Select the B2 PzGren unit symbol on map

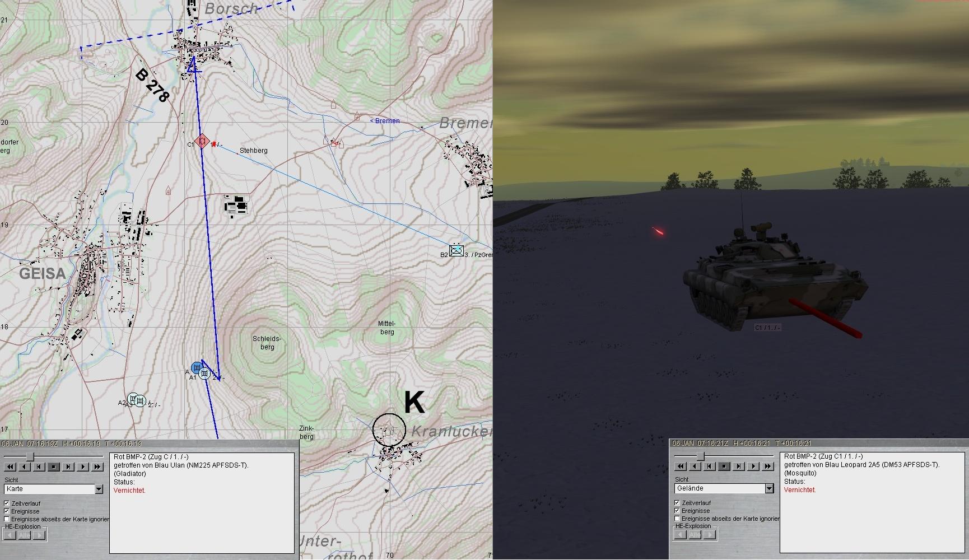click(456, 250)
